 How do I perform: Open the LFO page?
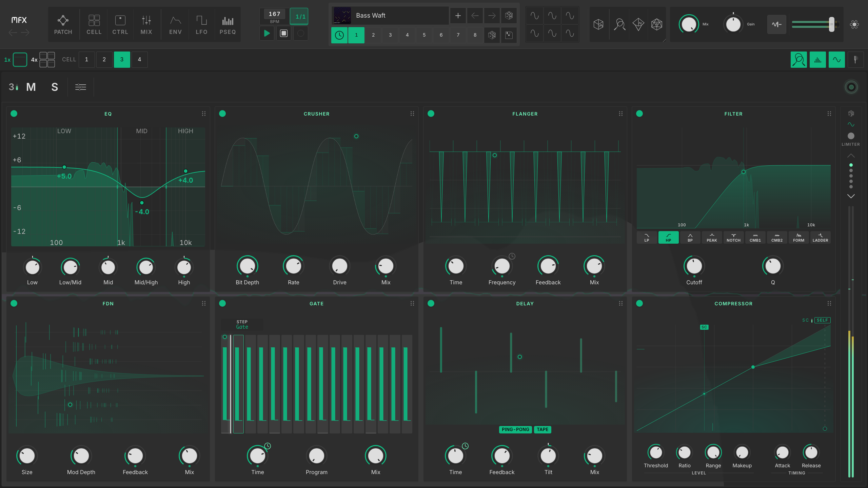click(x=201, y=24)
